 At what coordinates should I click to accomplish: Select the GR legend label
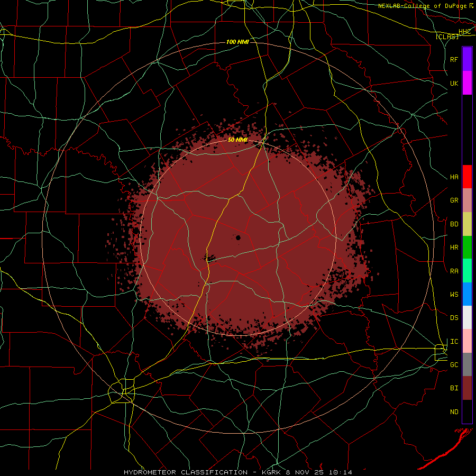pos(454,200)
